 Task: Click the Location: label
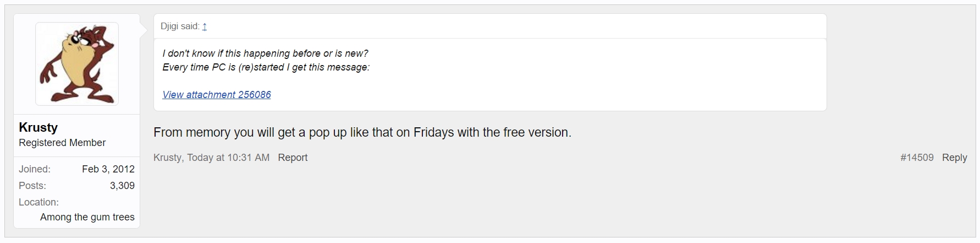[38, 202]
